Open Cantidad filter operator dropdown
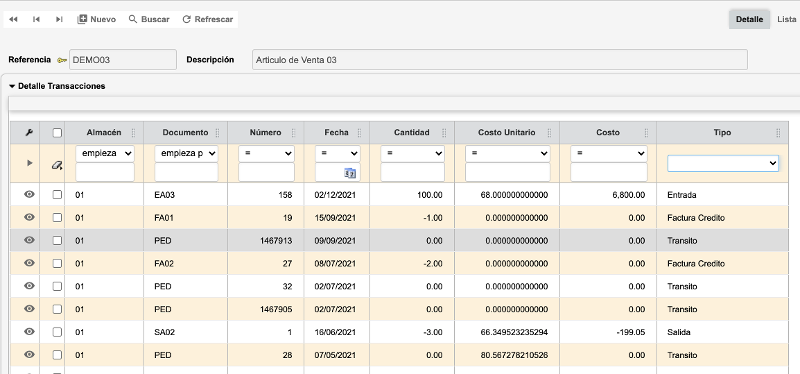 pyautogui.click(x=412, y=154)
